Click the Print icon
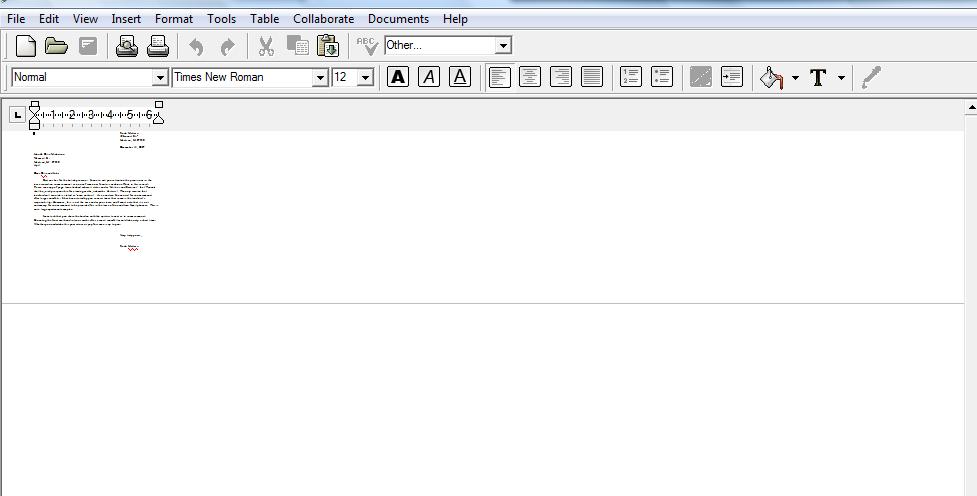 click(158, 45)
